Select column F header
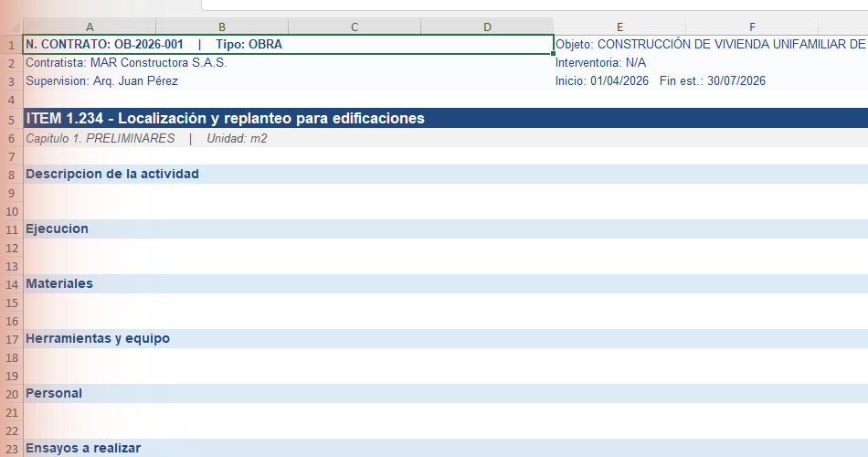 752,27
